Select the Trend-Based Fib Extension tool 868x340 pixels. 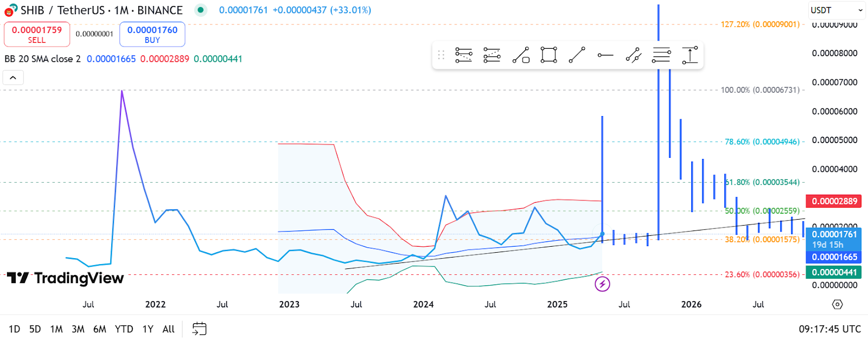(x=492, y=55)
